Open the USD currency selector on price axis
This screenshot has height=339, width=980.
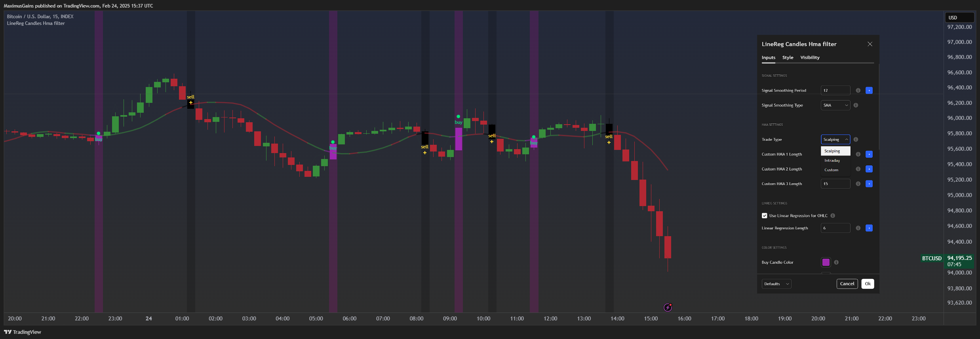(959, 17)
